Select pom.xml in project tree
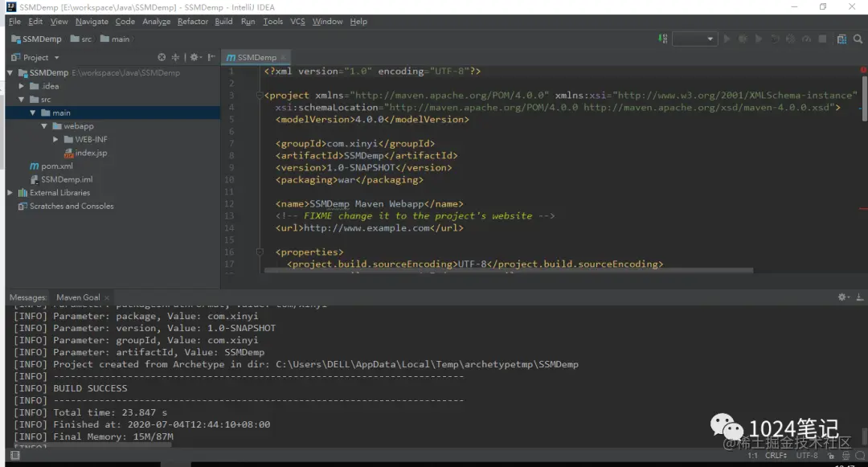This screenshot has width=868, height=467. [x=51, y=166]
